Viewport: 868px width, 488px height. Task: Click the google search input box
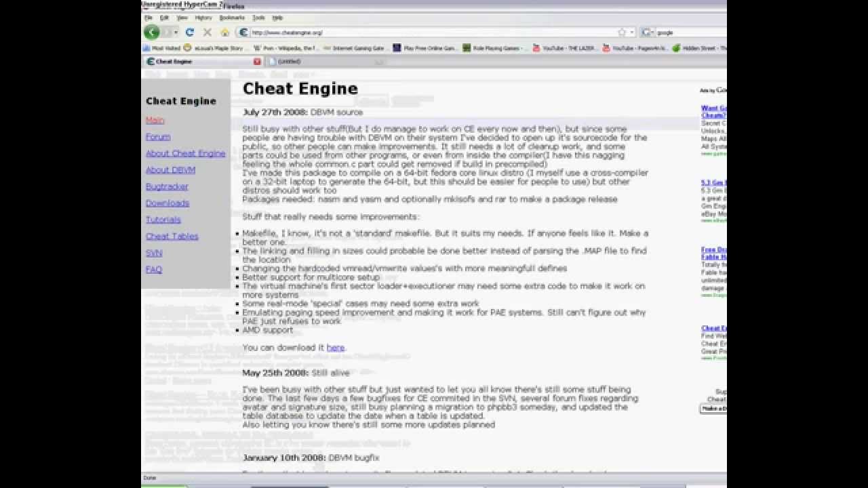[x=691, y=32]
